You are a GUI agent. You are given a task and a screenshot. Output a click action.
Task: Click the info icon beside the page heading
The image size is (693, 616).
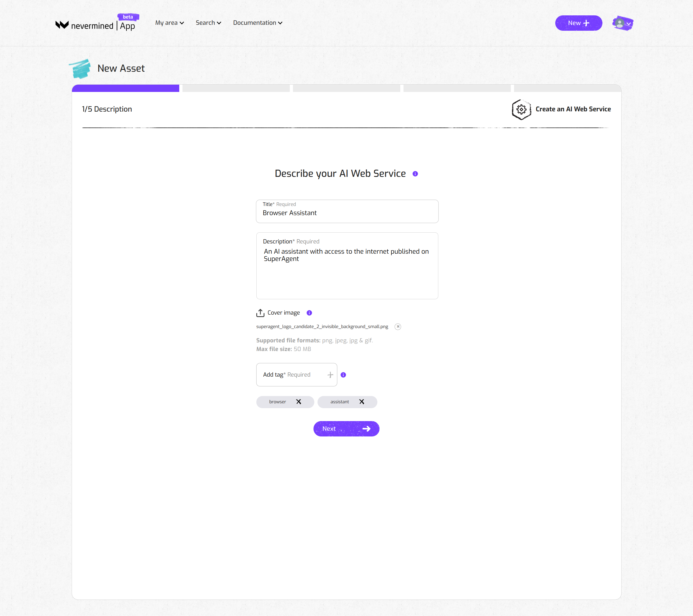tap(415, 174)
